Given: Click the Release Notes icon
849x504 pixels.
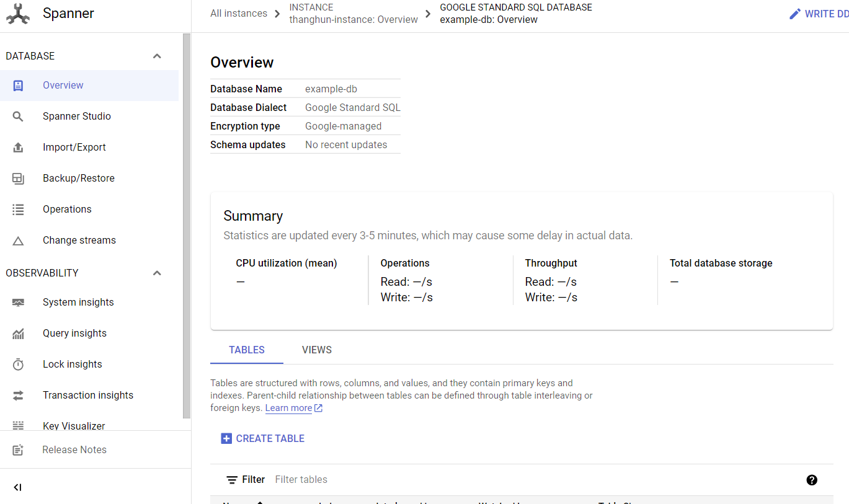Looking at the screenshot, I should pos(18,450).
